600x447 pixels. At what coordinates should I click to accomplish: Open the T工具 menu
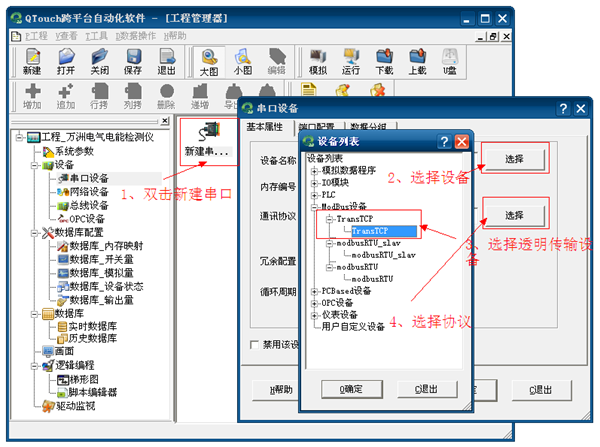[96, 36]
